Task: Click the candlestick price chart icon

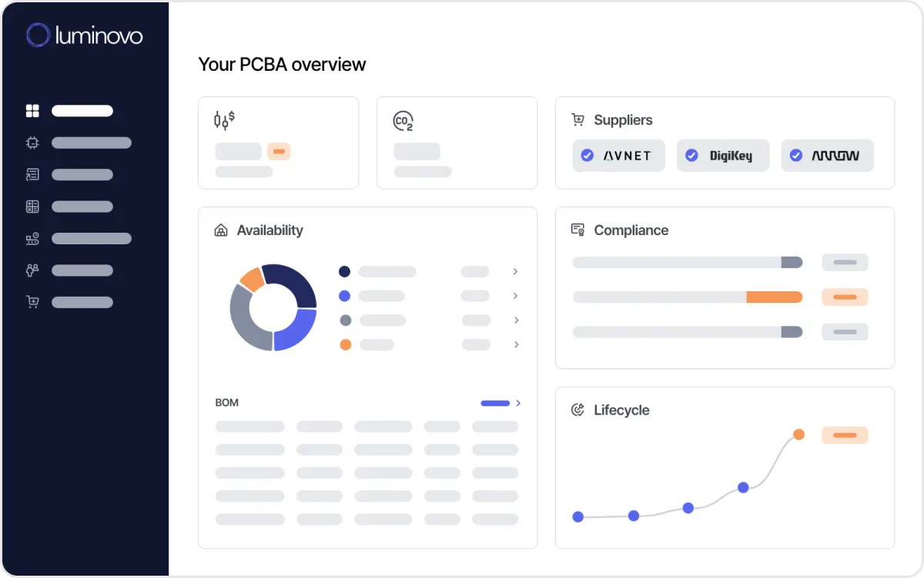Action: (x=224, y=119)
